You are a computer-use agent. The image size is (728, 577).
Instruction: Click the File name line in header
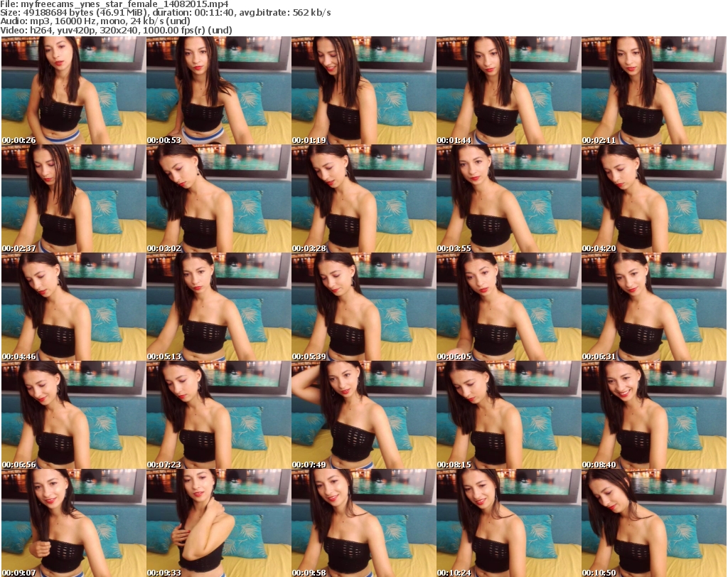point(114,4)
